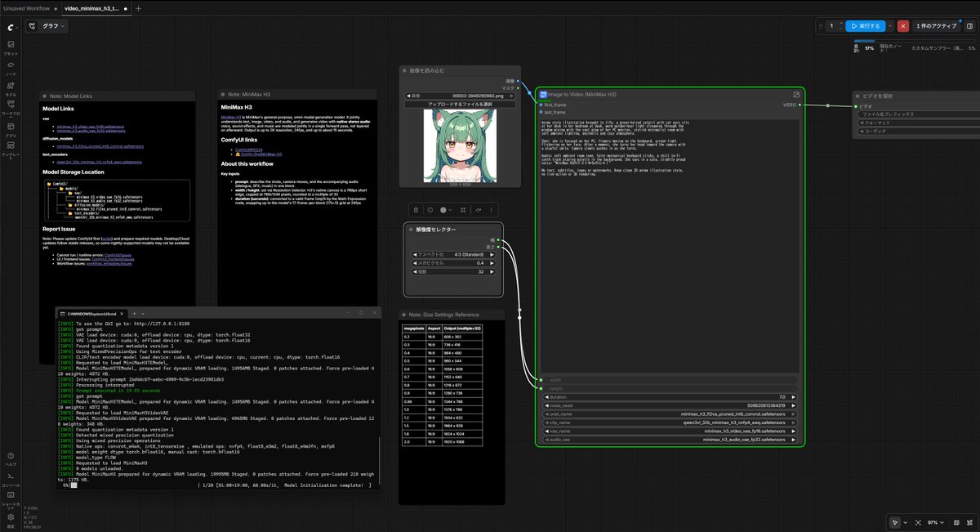Click the 実行する run button
Image resolution: width=980 pixels, height=532 pixels.
coord(866,26)
